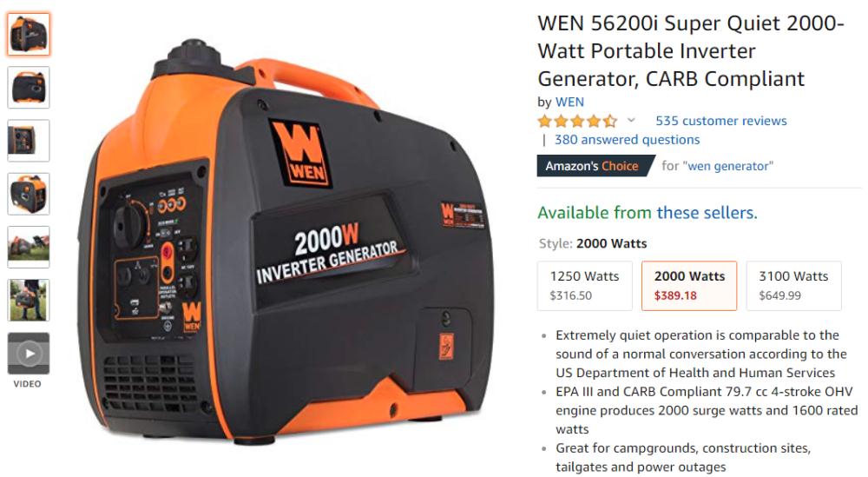The image size is (868, 477).
Task: Click the star rating icons
Action: [x=577, y=121]
